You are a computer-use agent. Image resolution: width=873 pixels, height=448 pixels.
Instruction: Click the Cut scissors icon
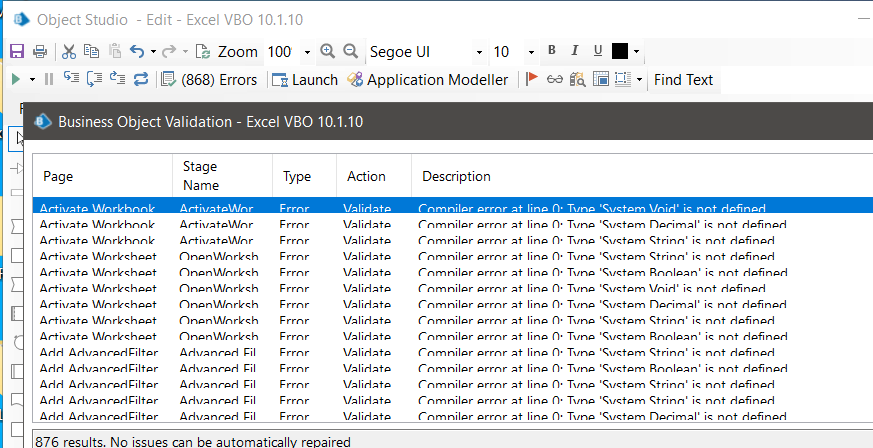69,52
